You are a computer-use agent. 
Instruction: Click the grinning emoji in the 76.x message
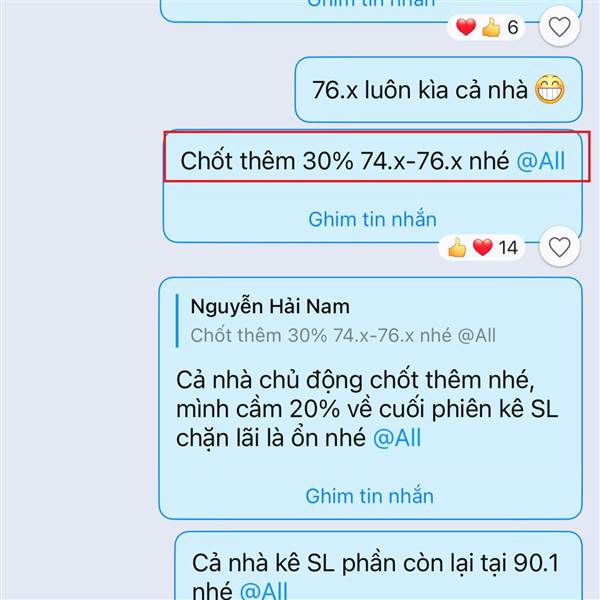tap(549, 90)
